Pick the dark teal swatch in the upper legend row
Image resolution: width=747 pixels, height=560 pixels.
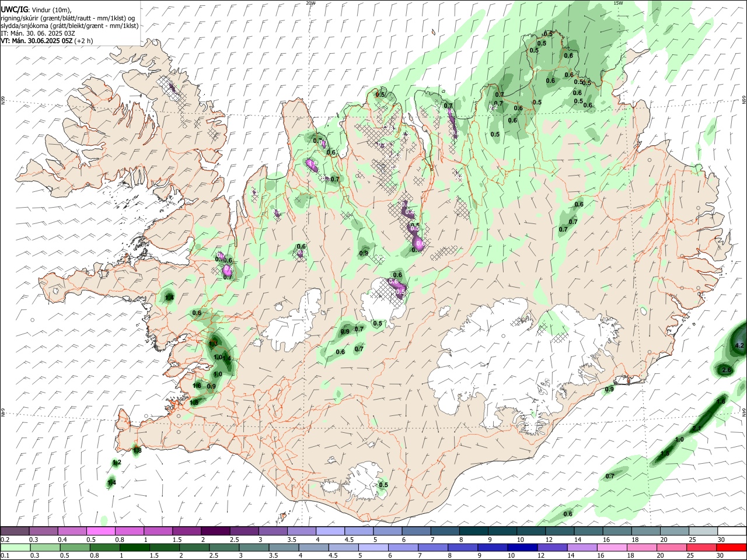[474, 531]
